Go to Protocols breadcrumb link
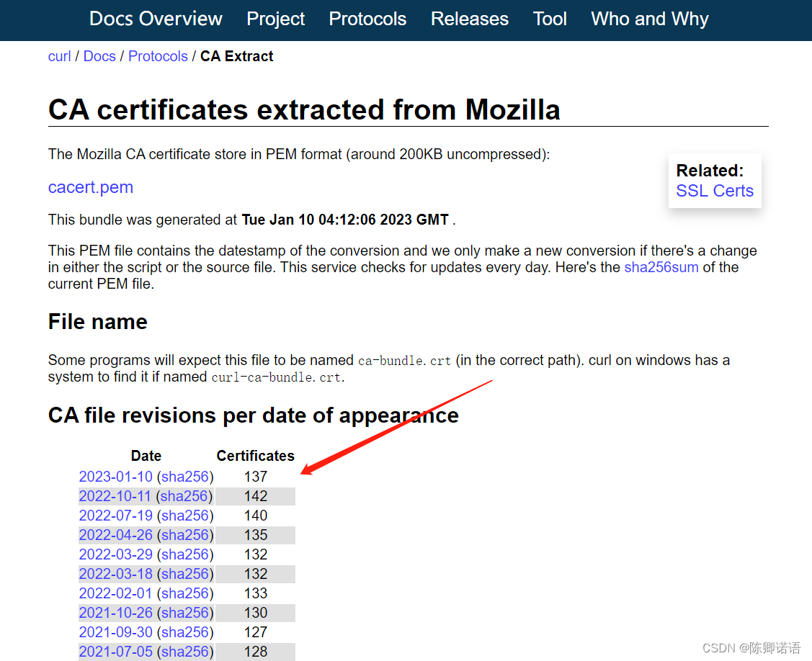 158,56
